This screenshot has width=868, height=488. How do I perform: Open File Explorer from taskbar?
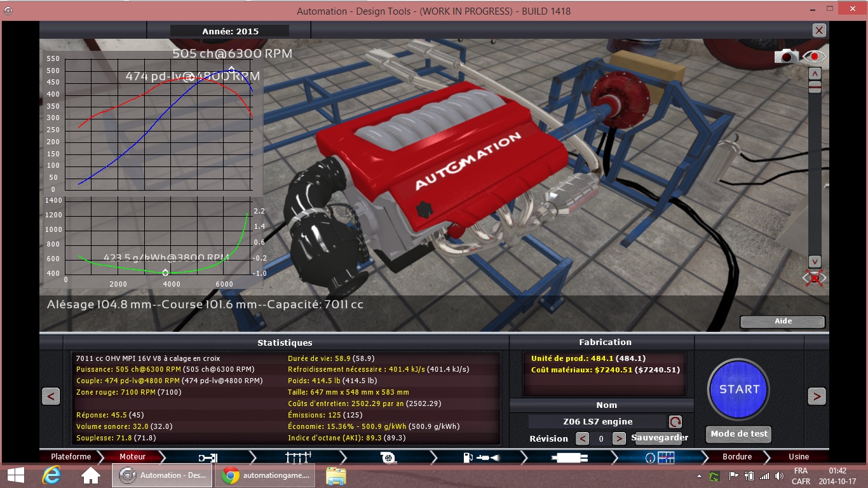pyautogui.click(x=336, y=475)
